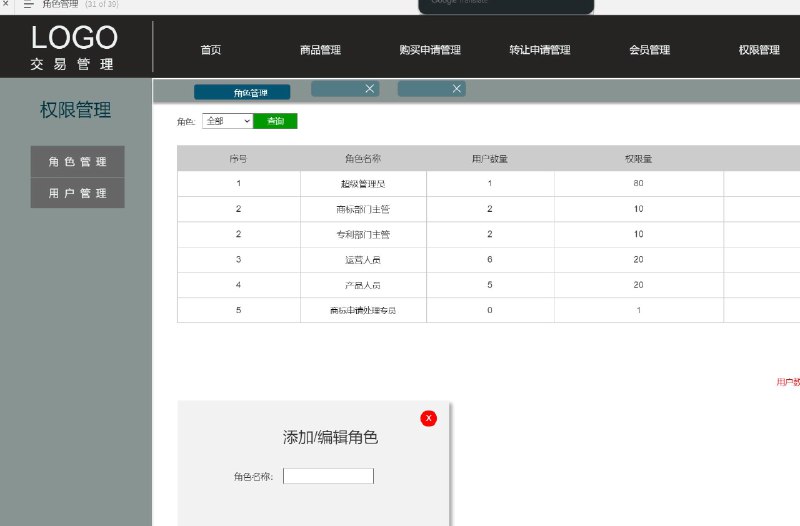
Task: Click the LOGO 交易管理 brand
Action: click(x=74, y=47)
